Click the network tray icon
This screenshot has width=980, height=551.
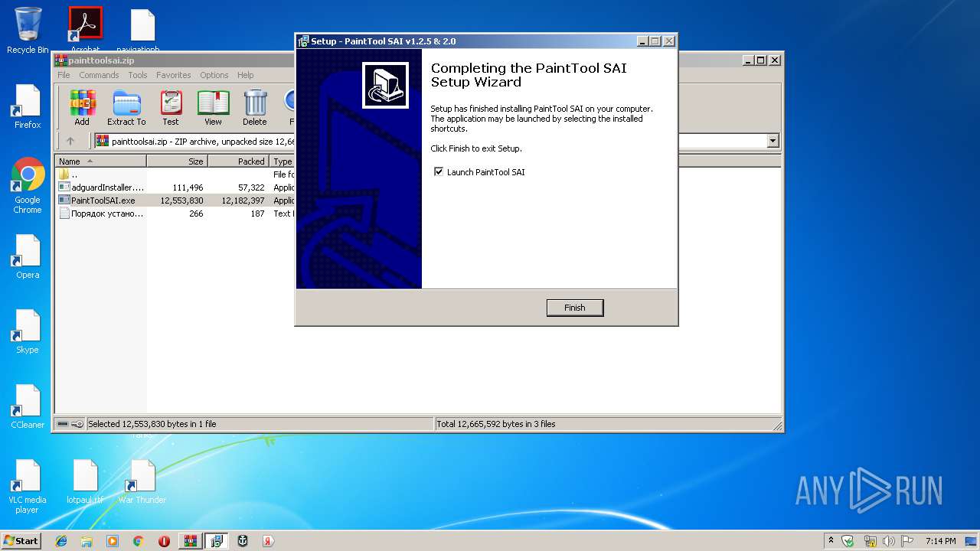[871, 541]
